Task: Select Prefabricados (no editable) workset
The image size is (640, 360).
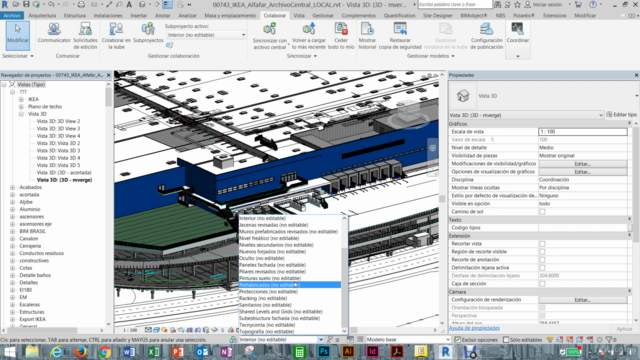Action: (x=290, y=285)
